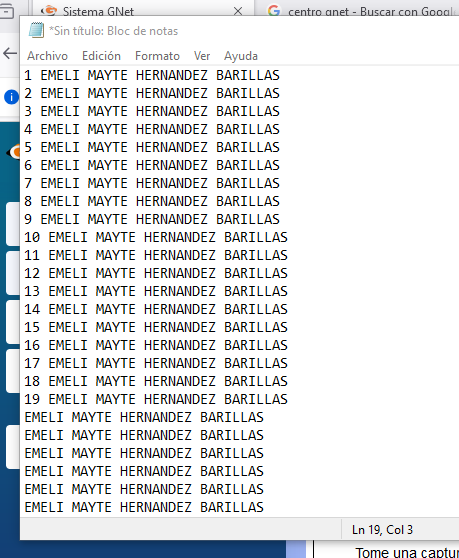This screenshot has width=459, height=558.
Task: Click the browser back arrow icon
Action: pos(10,53)
